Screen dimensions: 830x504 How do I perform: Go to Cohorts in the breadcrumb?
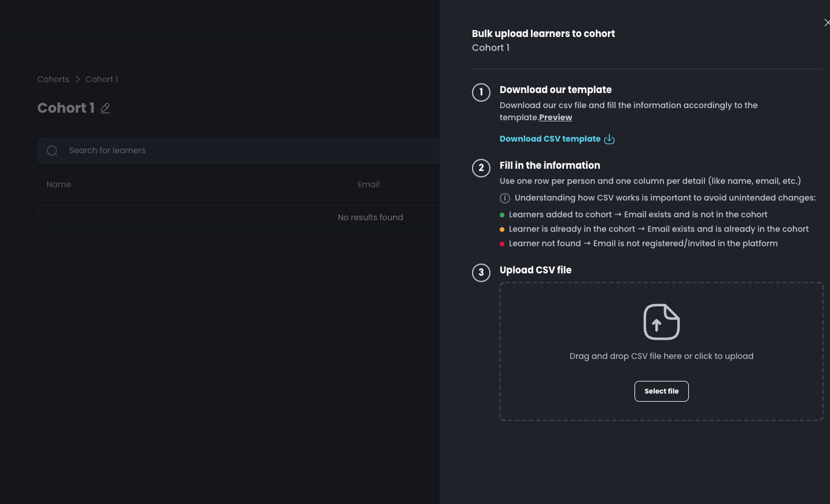tap(53, 79)
